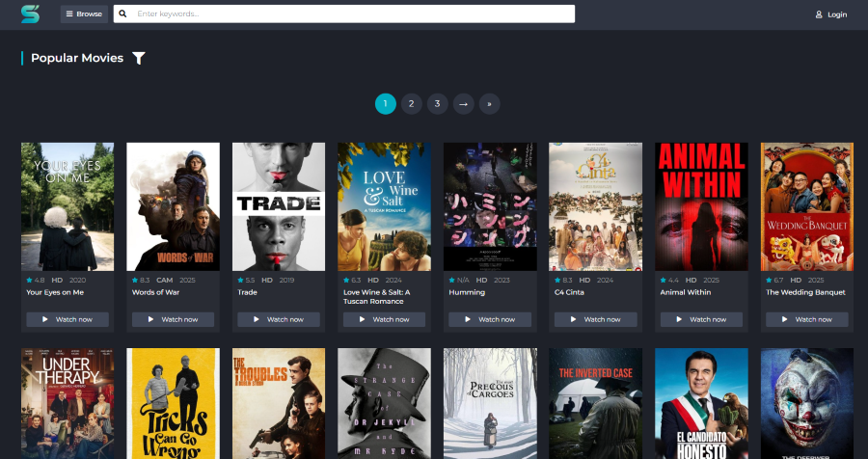Click the Trade title link
Image resolution: width=868 pixels, height=459 pixels.
248,292
